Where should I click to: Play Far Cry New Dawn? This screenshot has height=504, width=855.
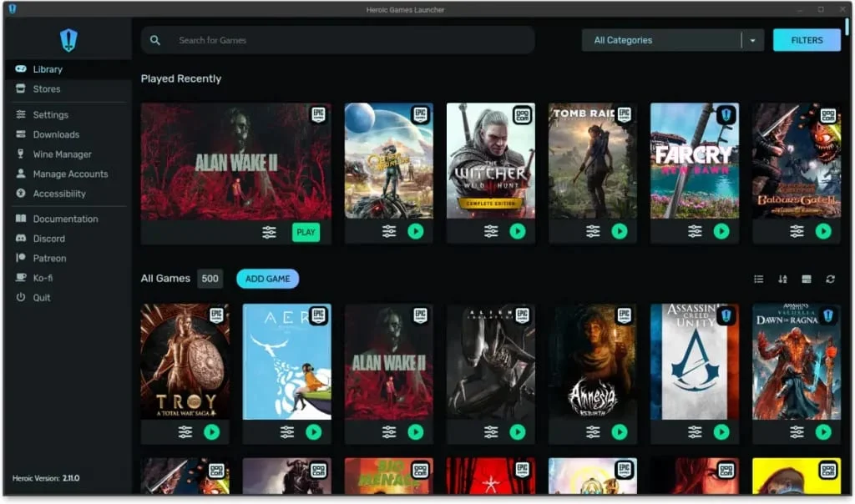pos(721,232)
